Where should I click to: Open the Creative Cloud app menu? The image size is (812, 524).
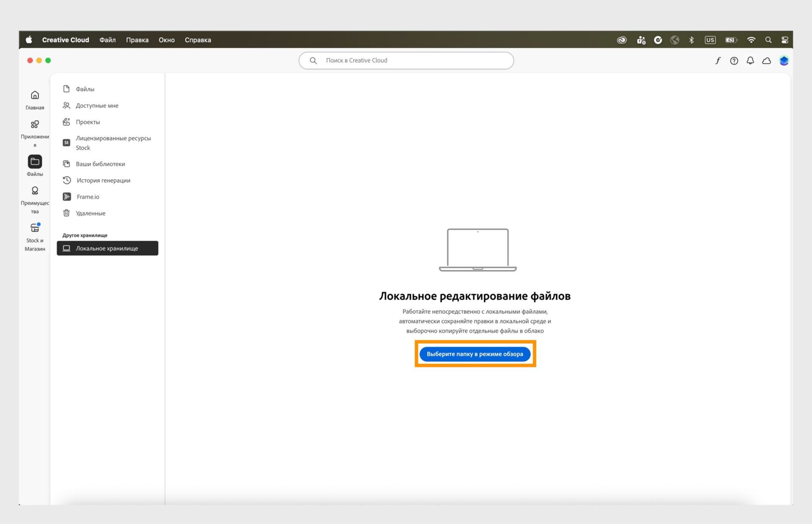[66, 40]
